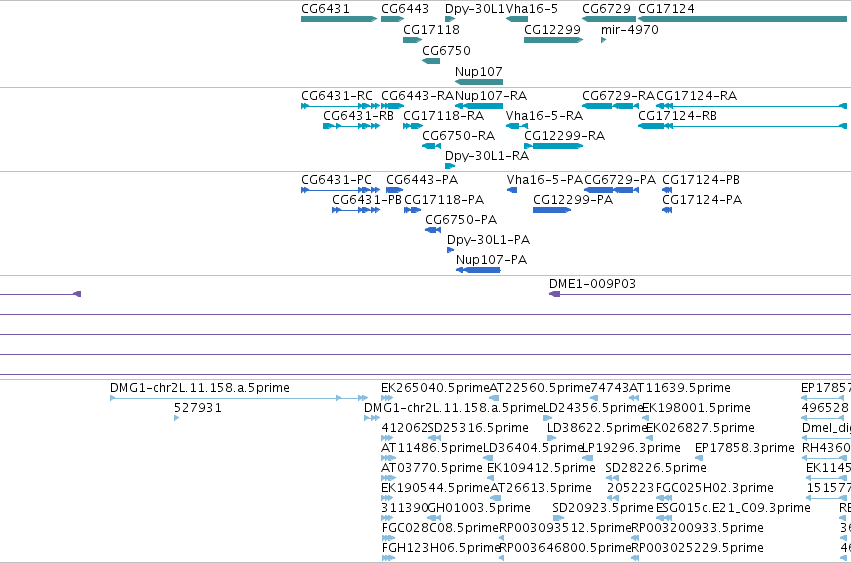Click protein CG6750-PA label

click(x=461, y=220)
